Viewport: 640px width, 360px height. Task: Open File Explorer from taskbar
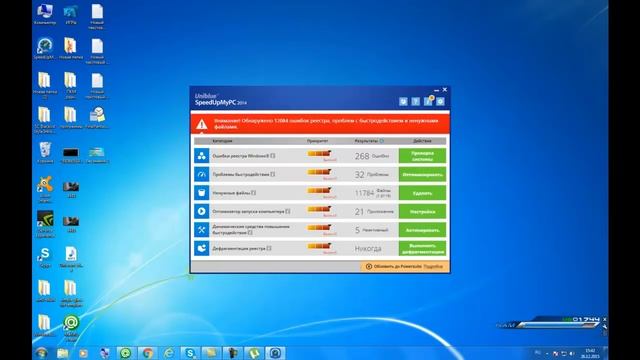[62, 353]
